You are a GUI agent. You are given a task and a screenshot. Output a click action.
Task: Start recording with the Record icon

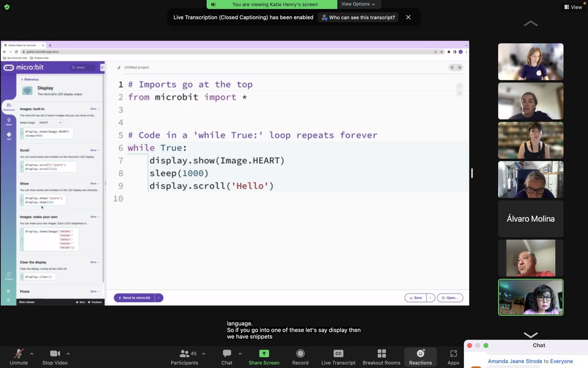pyautogui.click(x=300, y=354)
